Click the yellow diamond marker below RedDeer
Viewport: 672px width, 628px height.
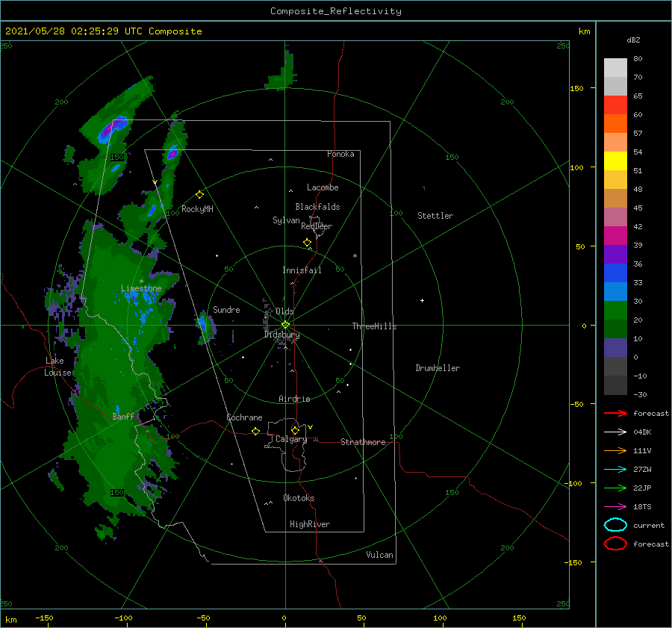click(x=307, y=243)
